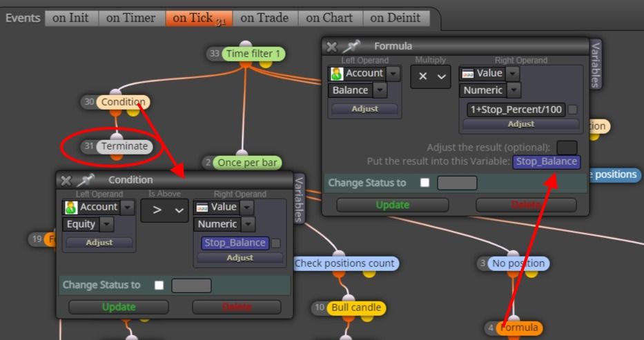Open Value dropdown in Formula right operand
The width and height of the screenshot is (644, 340).
tap(512, 74)
